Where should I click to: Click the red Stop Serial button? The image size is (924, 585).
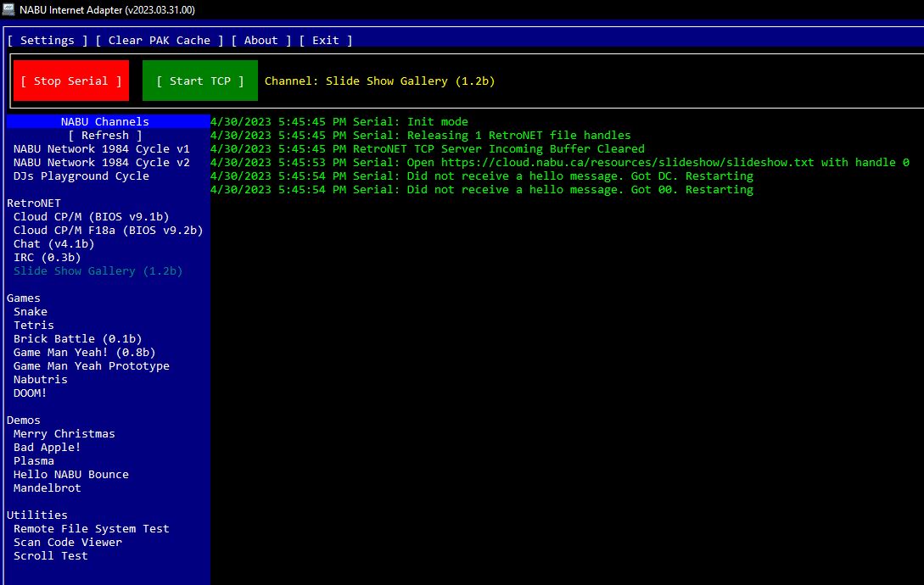pos(71,81)
